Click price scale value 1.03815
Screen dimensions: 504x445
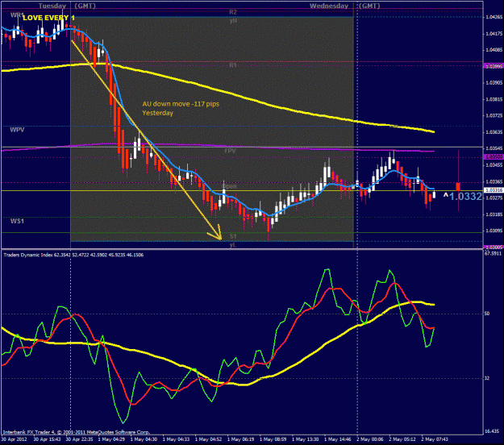point(494,99)
